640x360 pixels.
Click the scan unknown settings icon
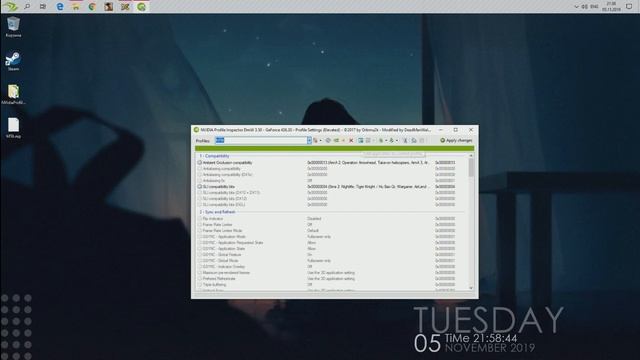pyautogui.click(x=413, y=140)
